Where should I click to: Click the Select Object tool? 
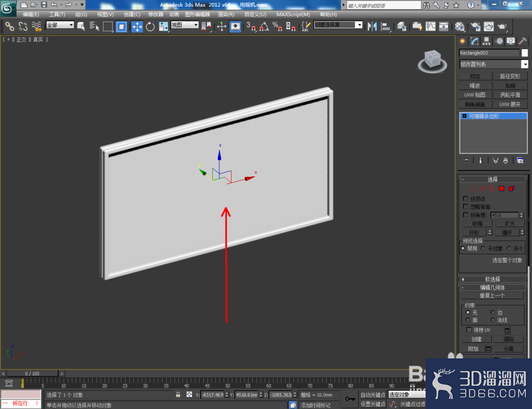pos(81,27)
